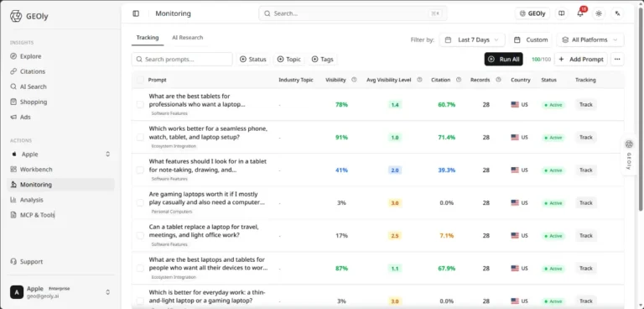Viewport: 644px width, 309px height.
Task: Click the Run All button
Action: [503, 60]
